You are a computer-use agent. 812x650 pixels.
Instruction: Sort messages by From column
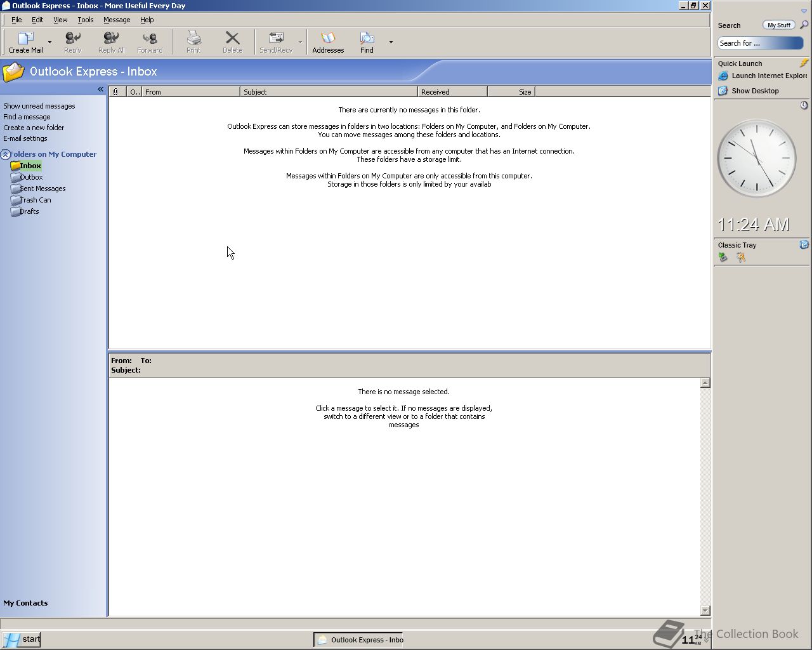pyautogui.click(x=191, y=92)
